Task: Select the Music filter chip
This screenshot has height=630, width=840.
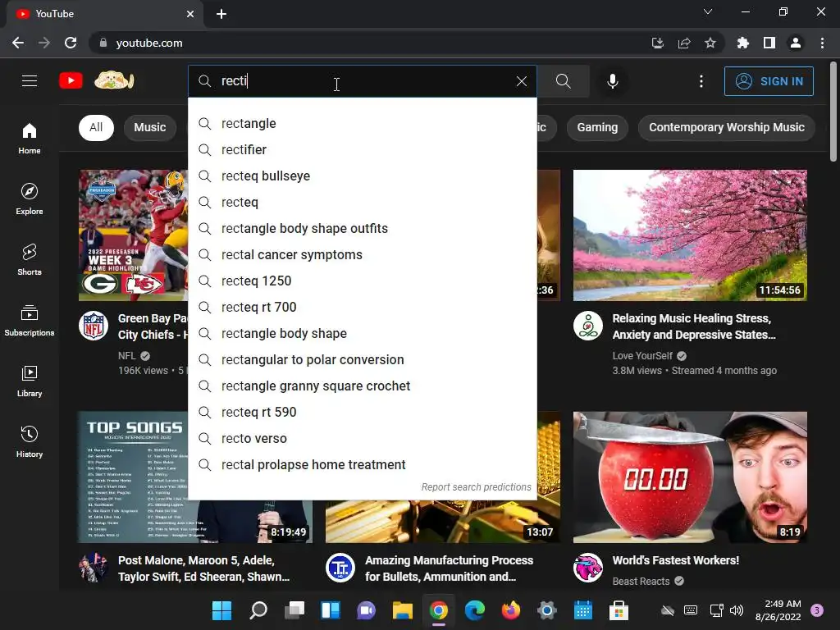Action: coord(150,127)
